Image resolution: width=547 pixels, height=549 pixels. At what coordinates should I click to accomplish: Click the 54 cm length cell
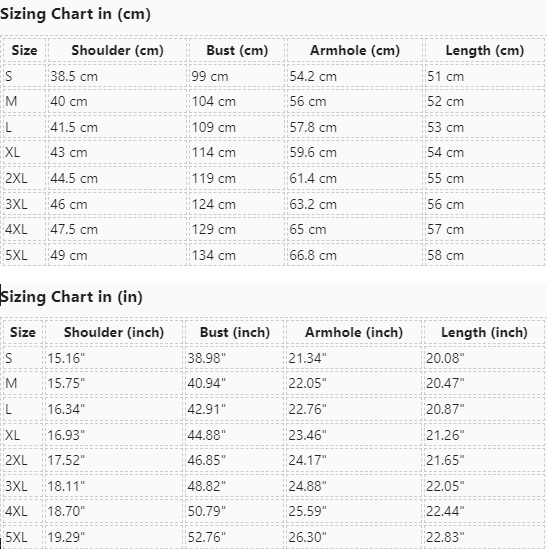(x=485, y=153)
